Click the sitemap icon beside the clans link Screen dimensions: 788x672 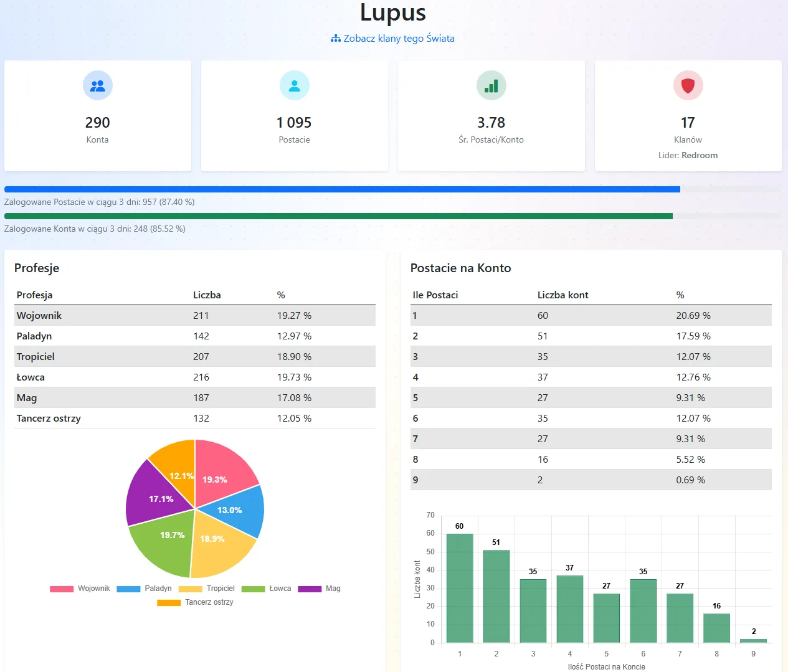[x=336, y=39]
